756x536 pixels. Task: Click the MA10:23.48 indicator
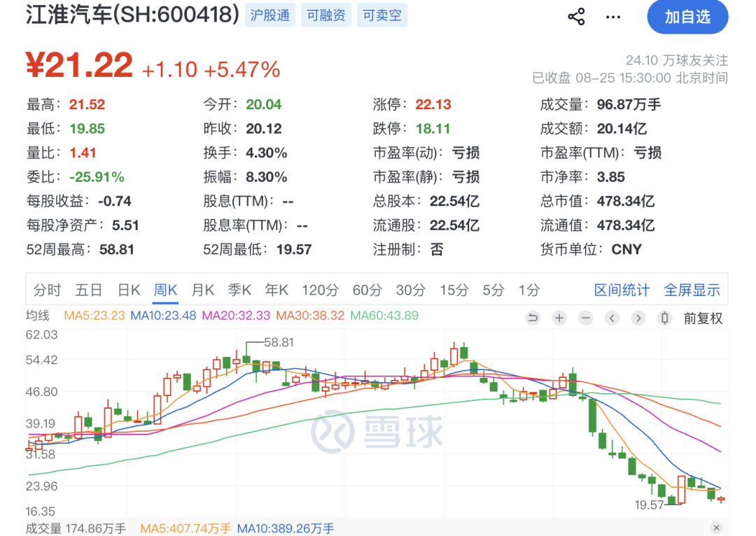[163, 316]
